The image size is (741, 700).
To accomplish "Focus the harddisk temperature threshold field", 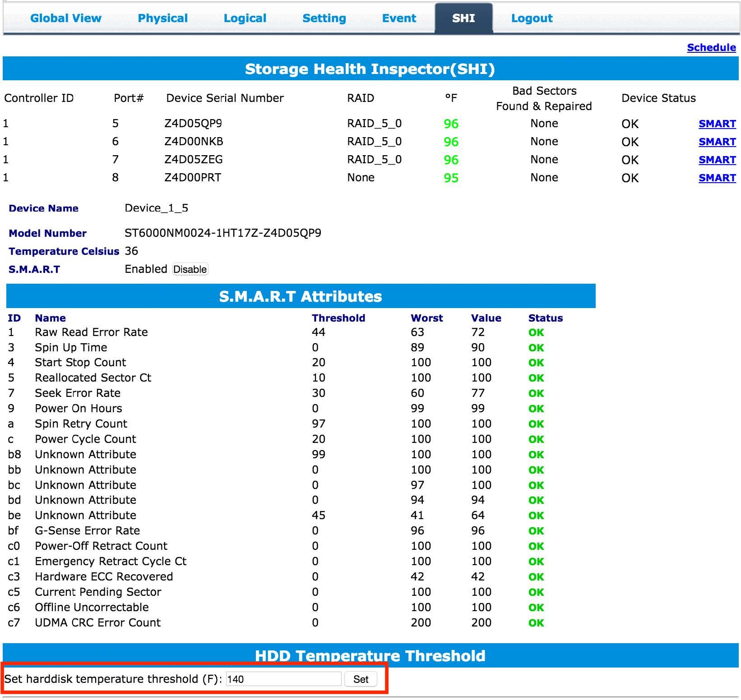I will pos(283,679).
